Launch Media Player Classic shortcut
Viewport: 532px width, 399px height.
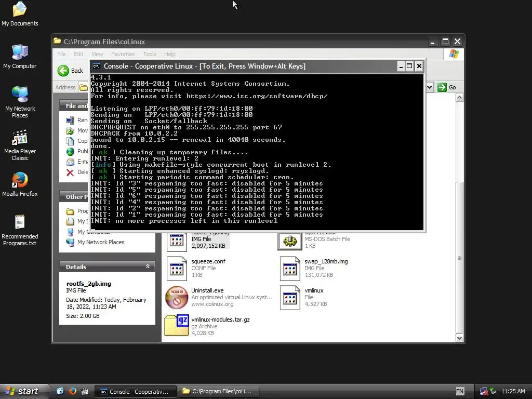pos(20,145)
